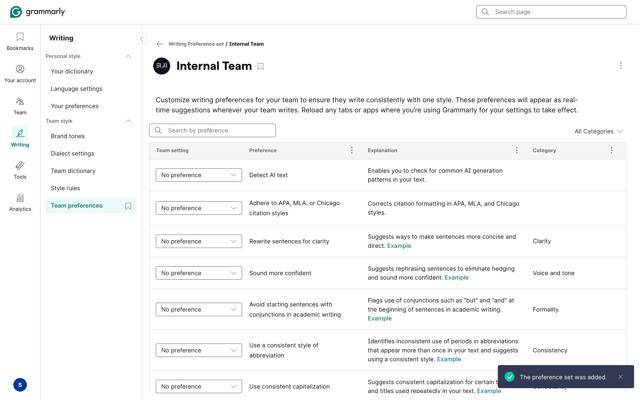
Task: Open Team dictionary page
Action: point(73,171)
